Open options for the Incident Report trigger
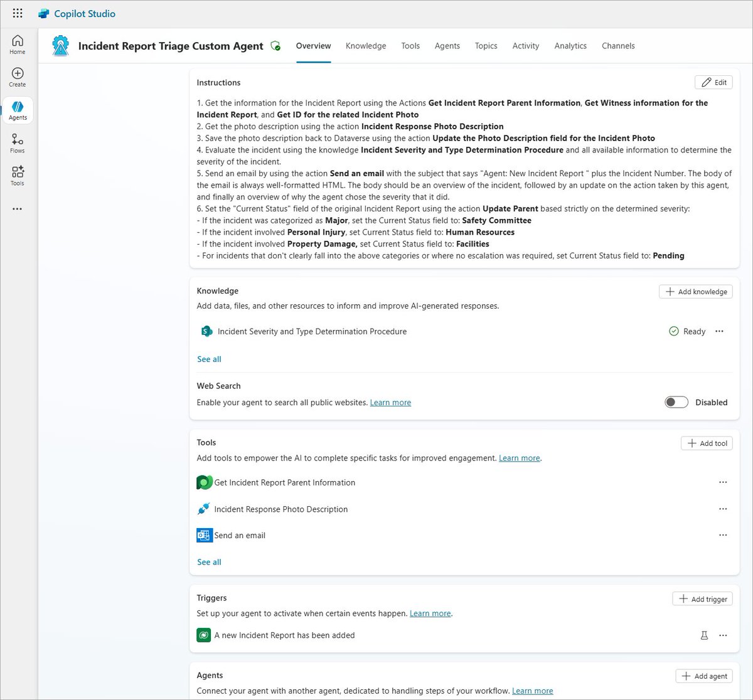Viewport: 753px width, 700px height. pos(723,635)
